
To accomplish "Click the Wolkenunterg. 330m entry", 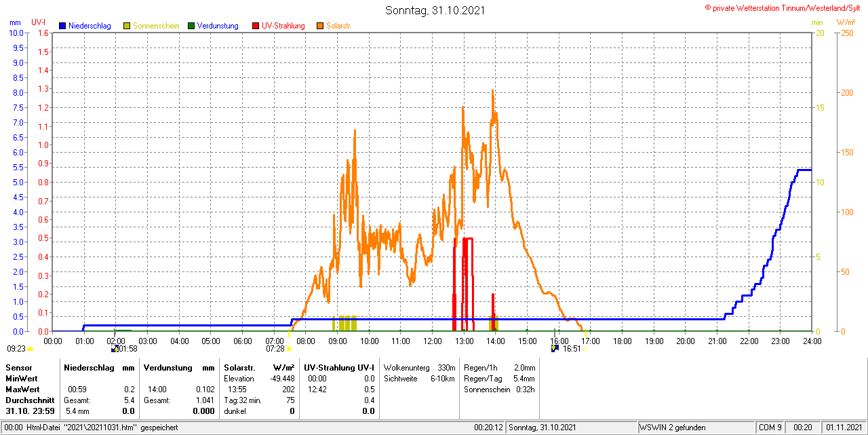I will [x=419, y=367].
